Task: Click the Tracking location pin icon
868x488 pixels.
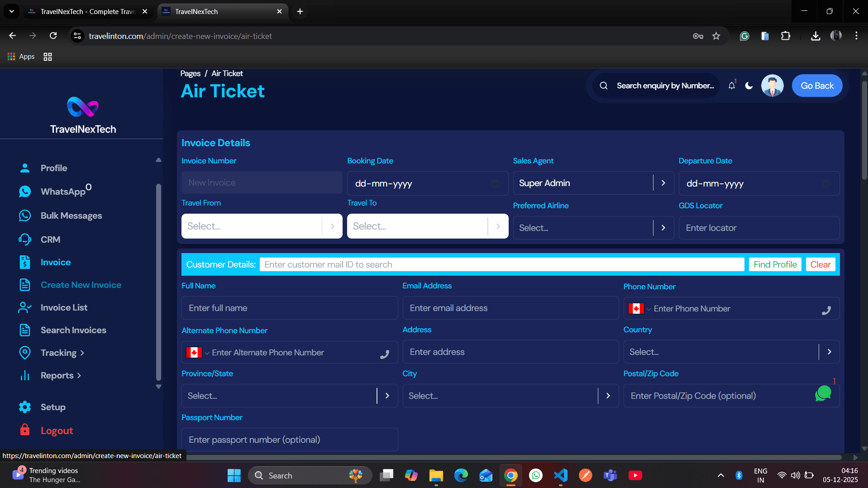Action: tap(25, 353)
